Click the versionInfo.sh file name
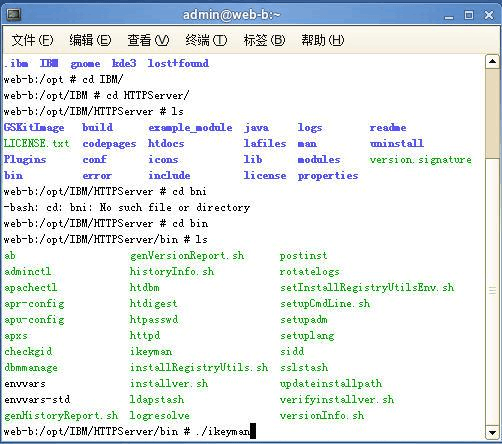 322,416
